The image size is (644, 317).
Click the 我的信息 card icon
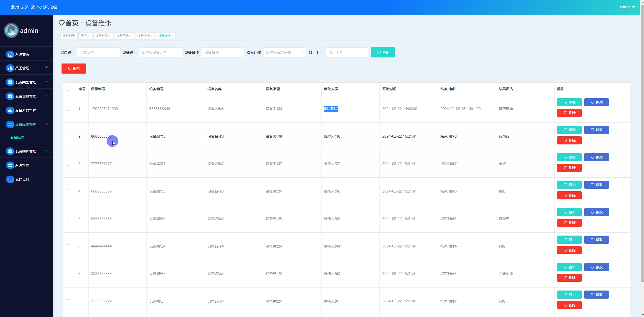point(10,179)
